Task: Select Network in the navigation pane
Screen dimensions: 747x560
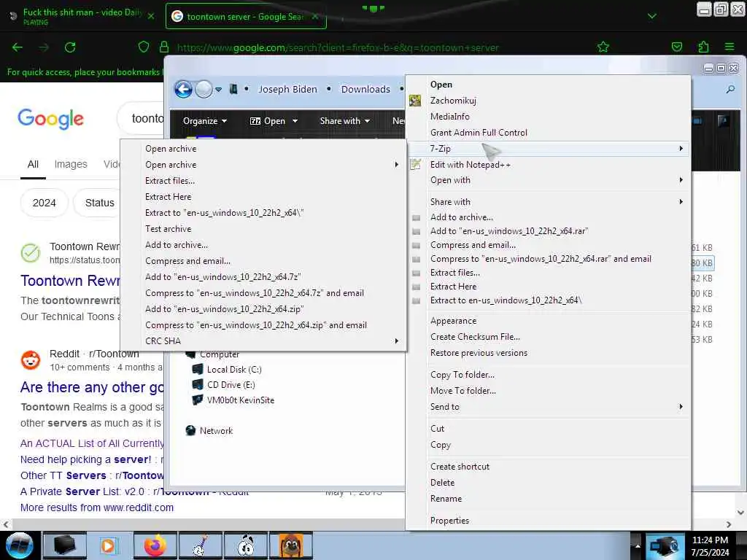Action: 216,430
